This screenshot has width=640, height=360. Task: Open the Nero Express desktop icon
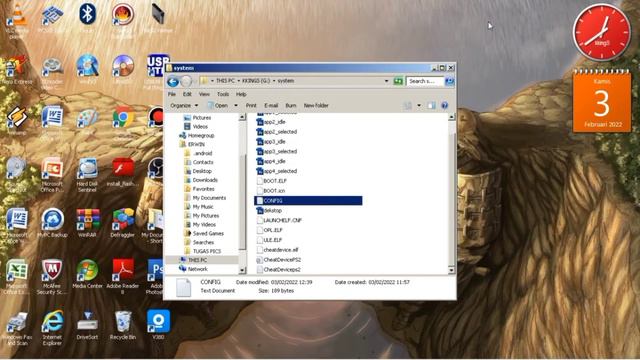[x=17, y=70]
